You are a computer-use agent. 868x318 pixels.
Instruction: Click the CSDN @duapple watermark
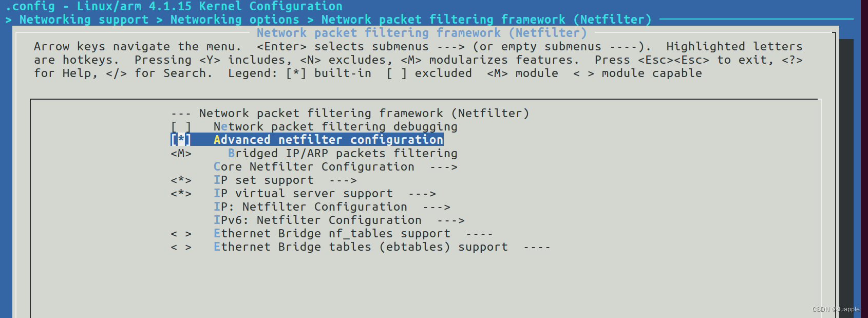836,309
